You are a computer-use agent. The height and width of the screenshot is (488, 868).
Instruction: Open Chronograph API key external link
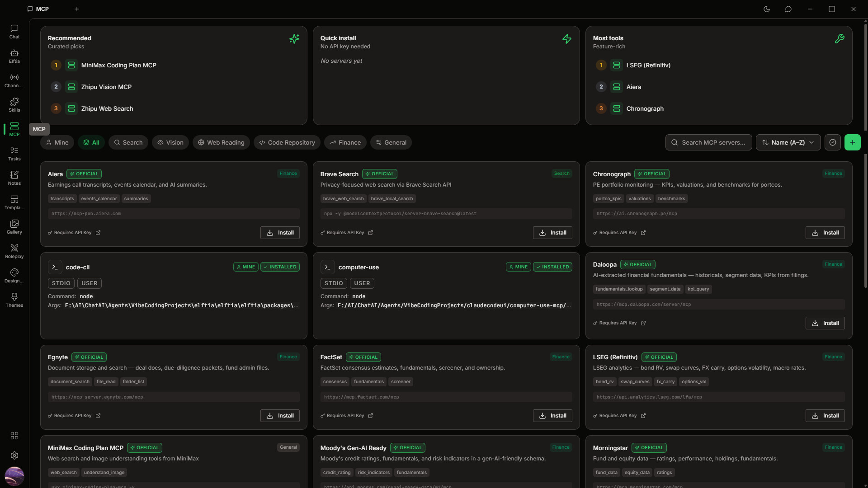point(643,233)
